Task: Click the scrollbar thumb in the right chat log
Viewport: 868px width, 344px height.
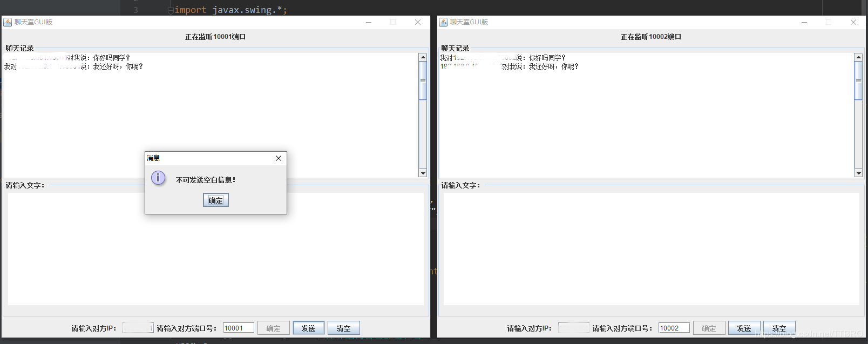Action: 858,80
